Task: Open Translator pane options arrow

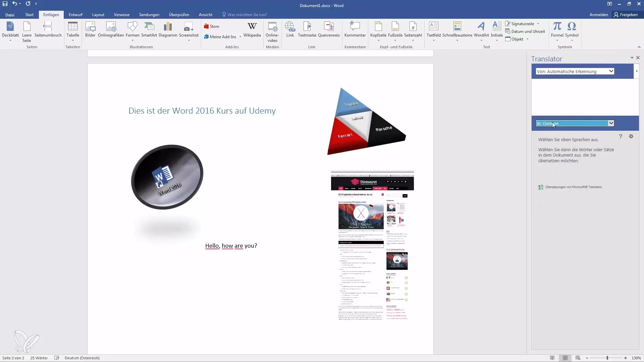Action: click(632, 58)
